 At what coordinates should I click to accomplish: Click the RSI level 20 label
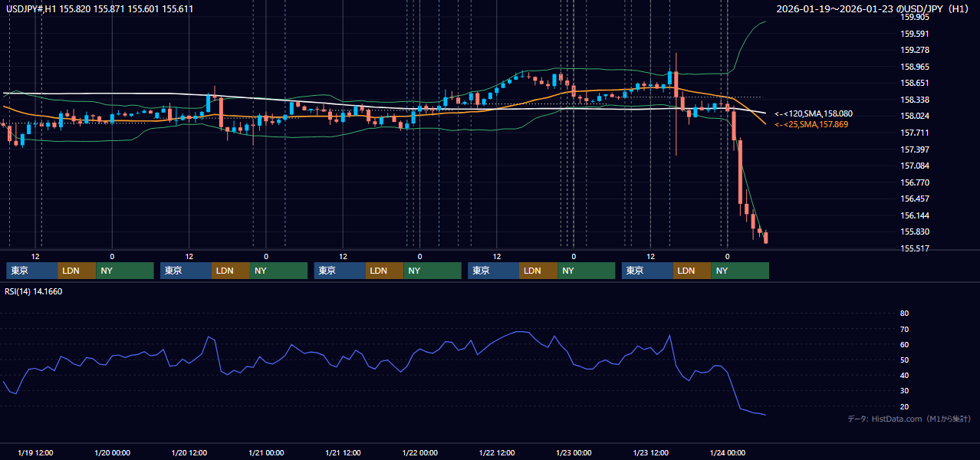point(904,406)
